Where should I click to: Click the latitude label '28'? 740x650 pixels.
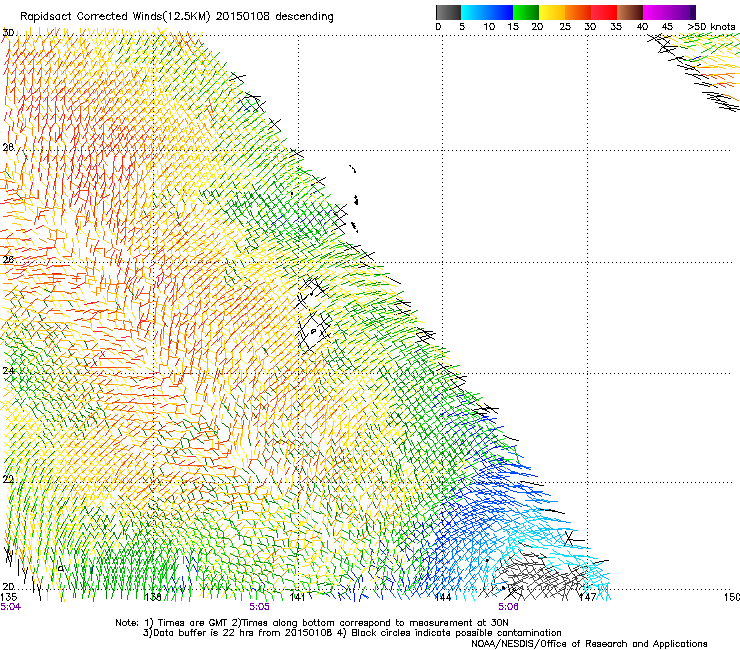tap(8, 147)
